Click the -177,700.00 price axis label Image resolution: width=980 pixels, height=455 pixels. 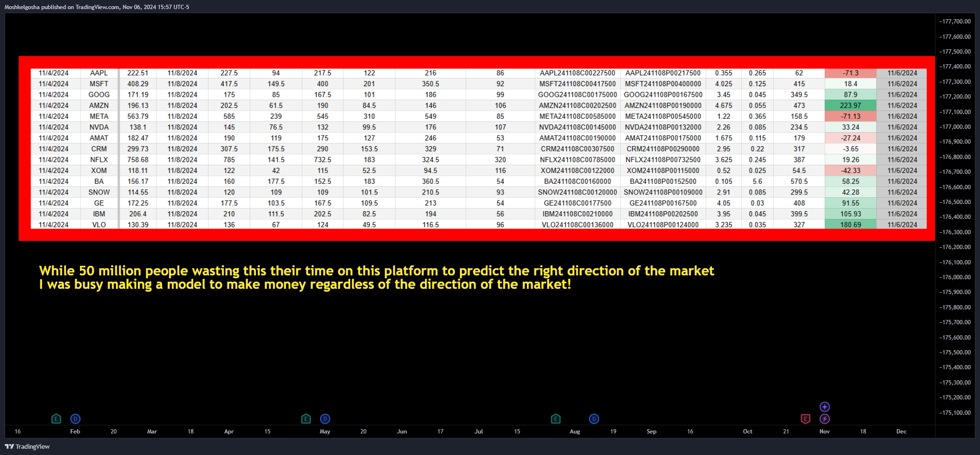955,22
